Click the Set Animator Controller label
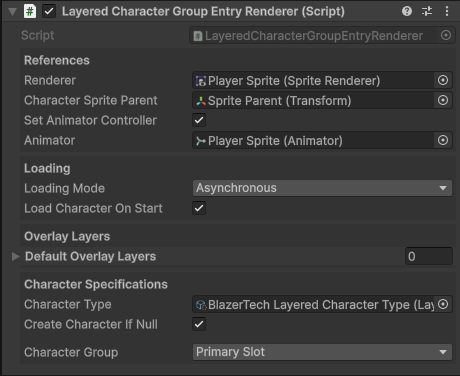This screenshot has width=460, height=376. (90, 120)
